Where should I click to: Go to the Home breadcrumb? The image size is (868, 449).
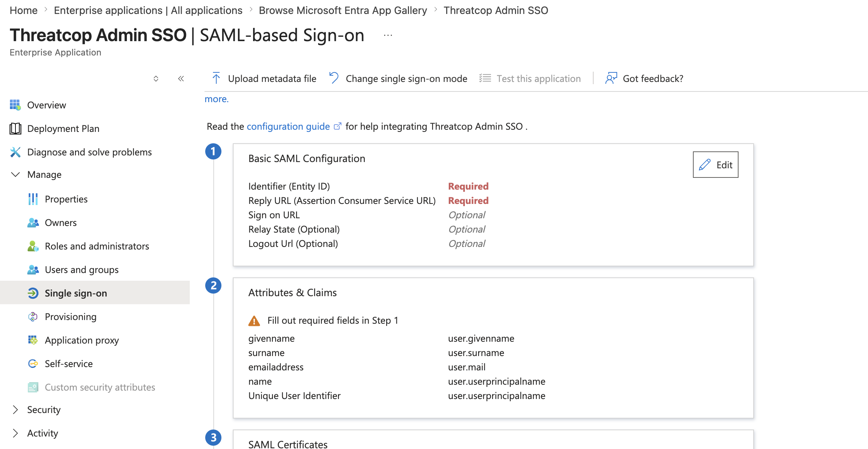tap(24, 10)
